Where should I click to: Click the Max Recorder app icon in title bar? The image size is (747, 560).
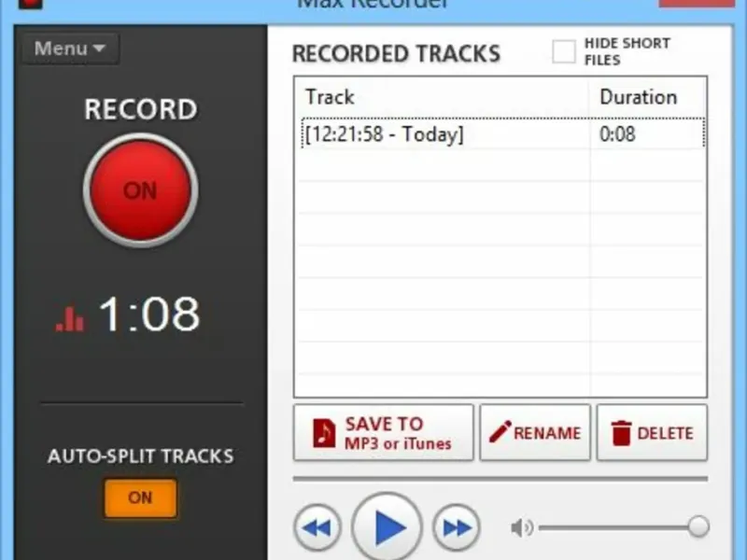[x=31, y=4]
